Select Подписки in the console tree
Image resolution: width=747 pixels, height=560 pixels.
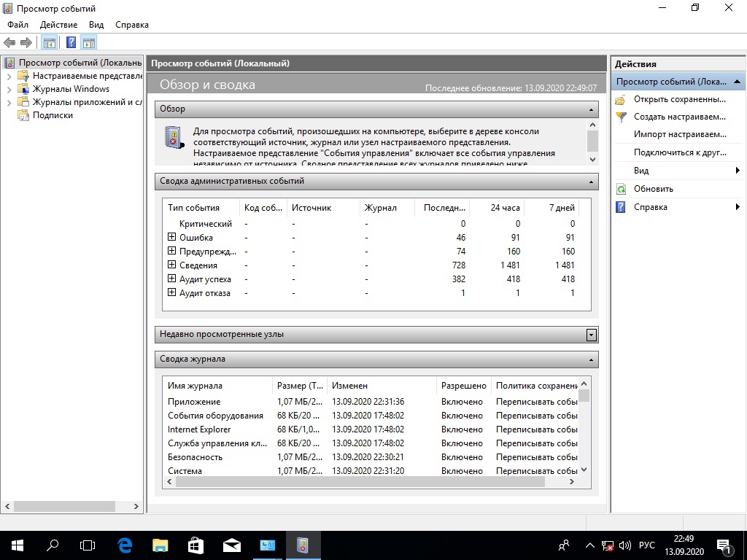[x=53, y=115]
